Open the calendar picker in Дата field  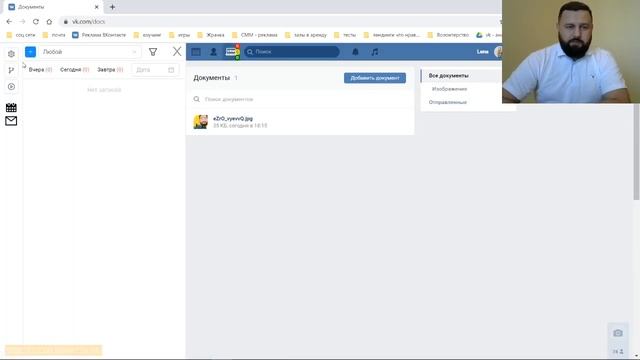(x=171, y=70)
